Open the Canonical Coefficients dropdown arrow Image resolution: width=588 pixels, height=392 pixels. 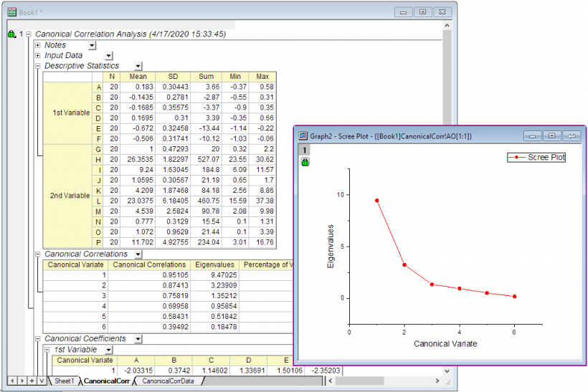coord(138,339)
